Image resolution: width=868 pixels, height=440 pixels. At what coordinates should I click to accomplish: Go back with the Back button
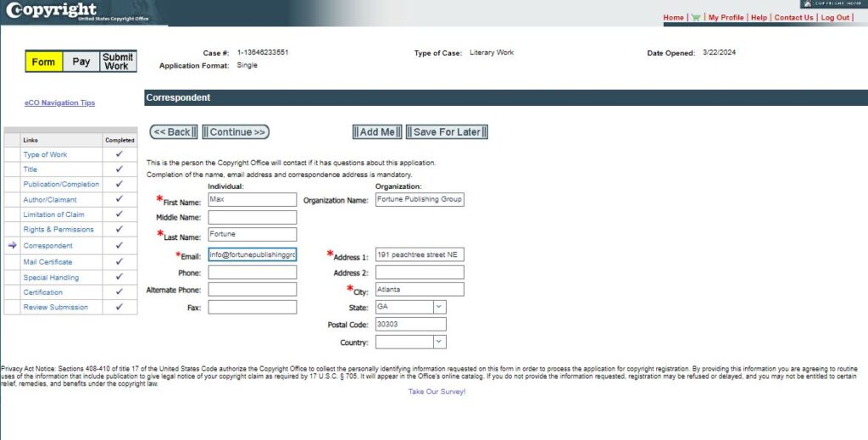(x=174, y=131)
